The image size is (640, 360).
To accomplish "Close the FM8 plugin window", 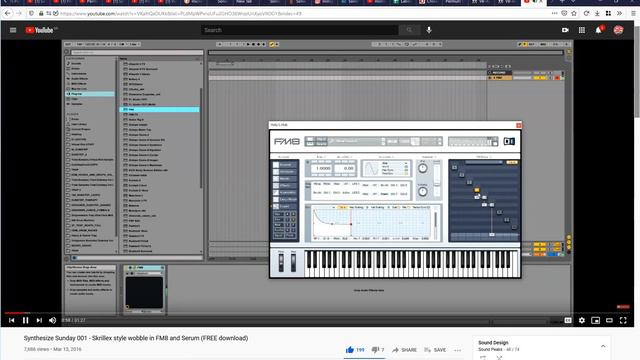I will pos(518,125).
